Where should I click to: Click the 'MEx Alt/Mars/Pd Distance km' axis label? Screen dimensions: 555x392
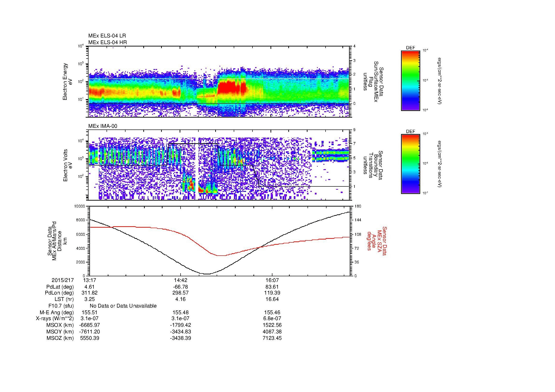(57, 241)
